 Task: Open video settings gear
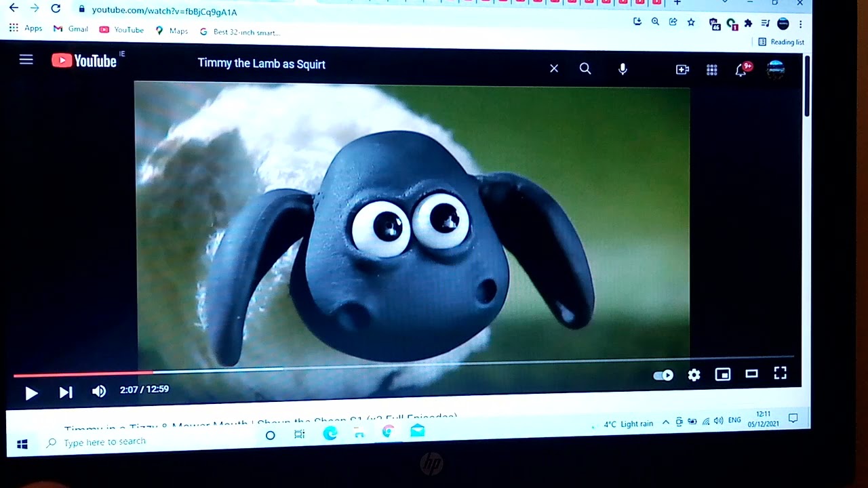pos(694,375)
